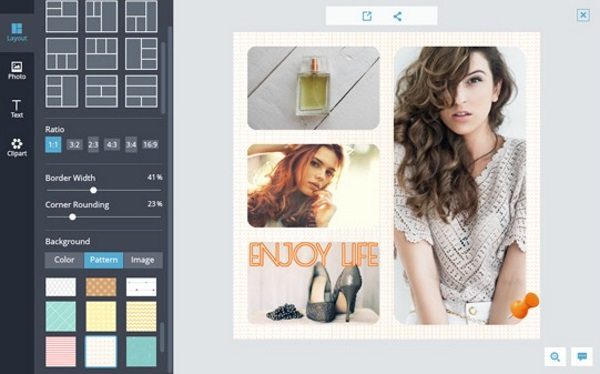Open the Photo sidebar section
Screen dimensions: 600x374
[x=17, y=70]
